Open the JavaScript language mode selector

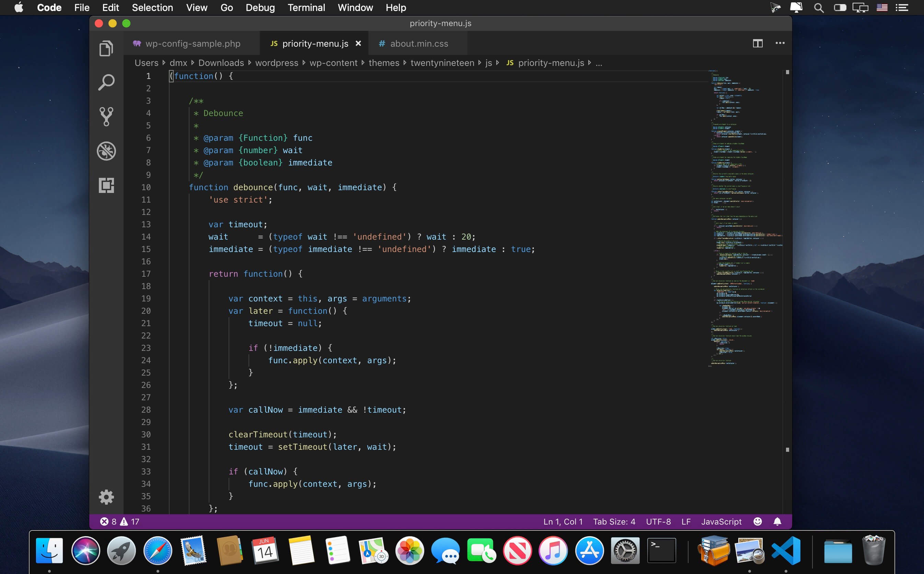(721, 521)
